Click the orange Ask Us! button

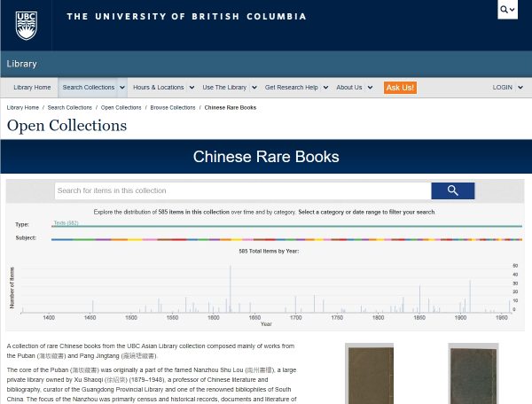click(x=400, y=88)
